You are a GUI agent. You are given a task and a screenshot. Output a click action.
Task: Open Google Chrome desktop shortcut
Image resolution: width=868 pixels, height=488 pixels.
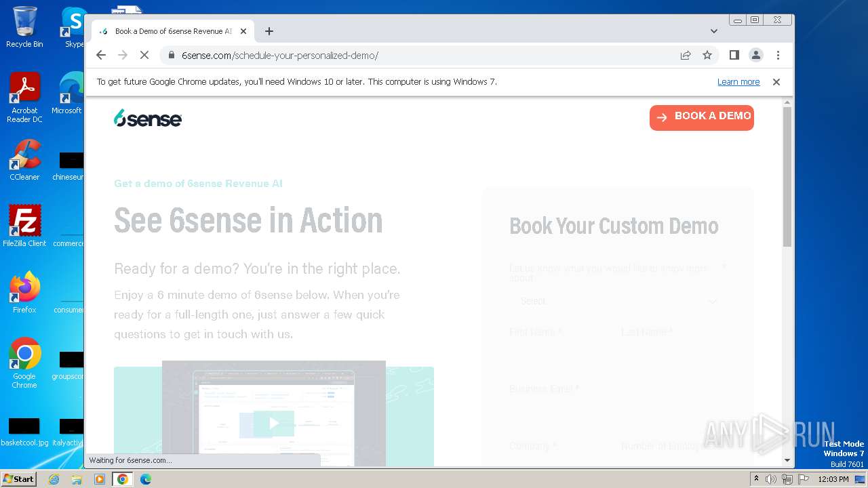click(x=24, y=363)
